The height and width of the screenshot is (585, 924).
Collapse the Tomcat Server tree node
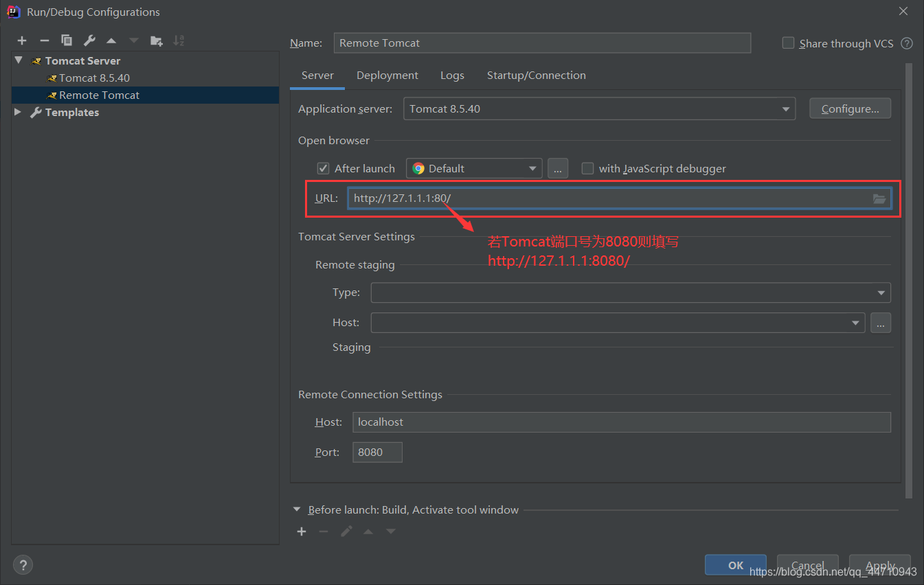(x=19, y=60)
